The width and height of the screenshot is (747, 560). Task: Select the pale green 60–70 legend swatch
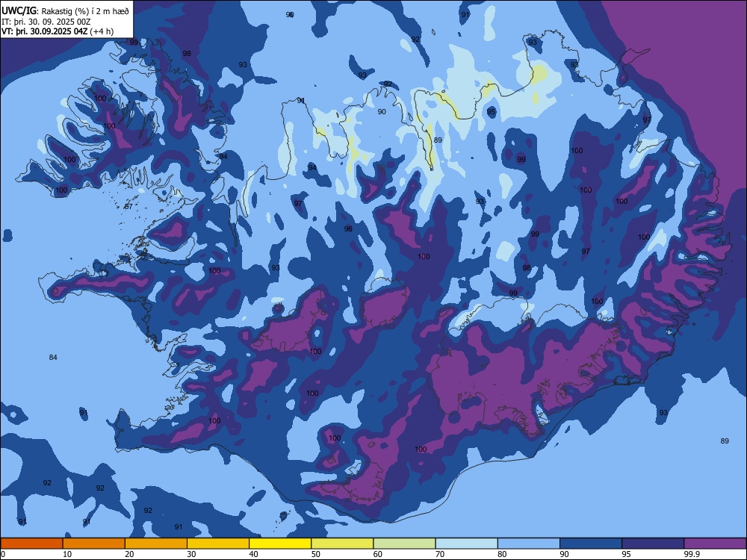pos(404,544)
